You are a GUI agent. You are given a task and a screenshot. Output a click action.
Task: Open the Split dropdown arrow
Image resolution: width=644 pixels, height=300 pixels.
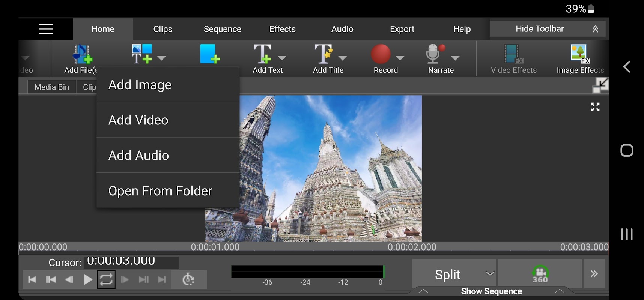click(x=490, y=273)
